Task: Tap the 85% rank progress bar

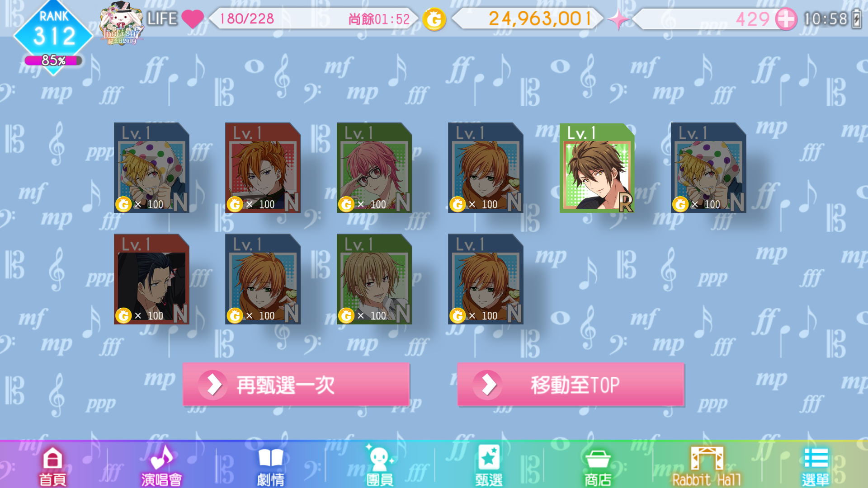Action: [53, 61]
